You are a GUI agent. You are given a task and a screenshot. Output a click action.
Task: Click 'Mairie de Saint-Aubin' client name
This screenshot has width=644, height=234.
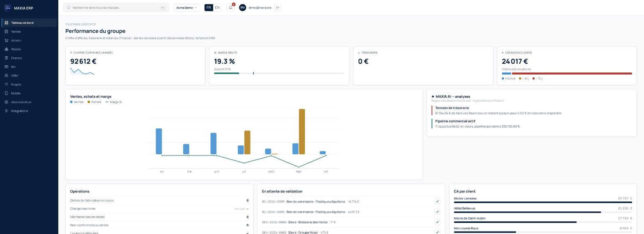[x=469, y=218]
